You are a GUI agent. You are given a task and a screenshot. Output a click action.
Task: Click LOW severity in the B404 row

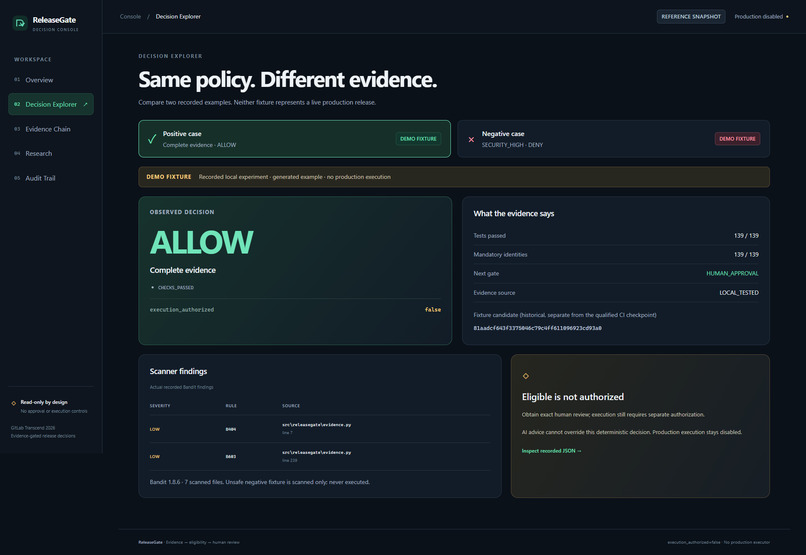(x=155, y=429)
